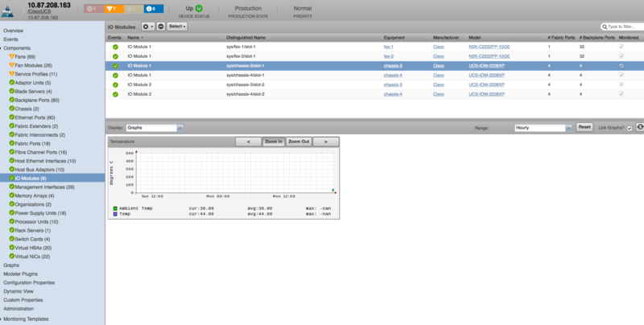Collapse the Components tree section
The width and height of the screenshot is (644, 325).
pos(2,48)
